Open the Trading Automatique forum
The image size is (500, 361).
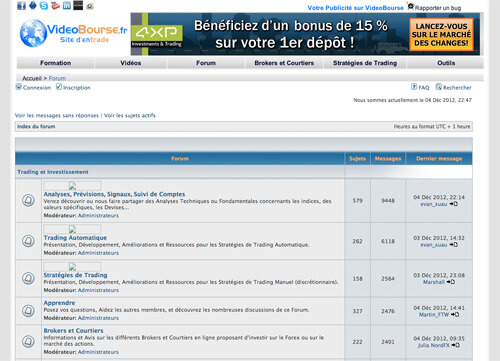click(75, 238)
